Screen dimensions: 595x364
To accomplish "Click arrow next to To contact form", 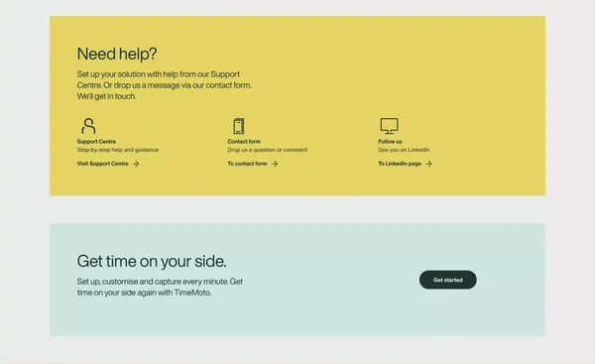I will click(275, 164).
